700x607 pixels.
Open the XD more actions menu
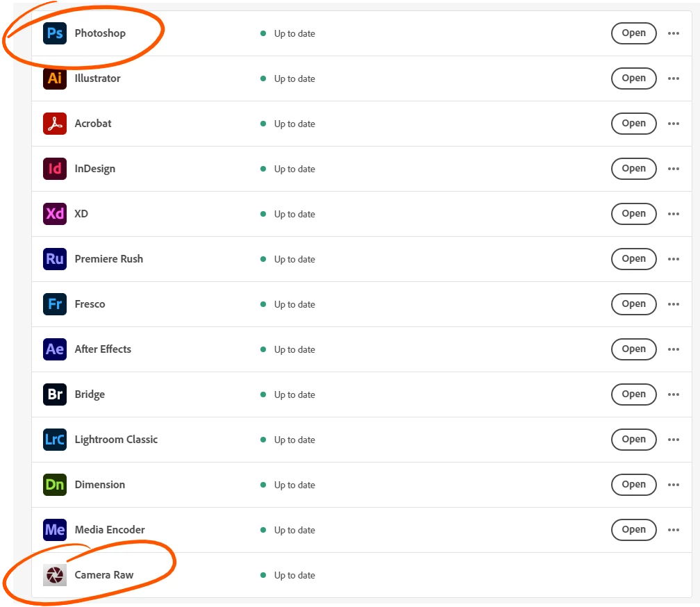tap(673, 214)
